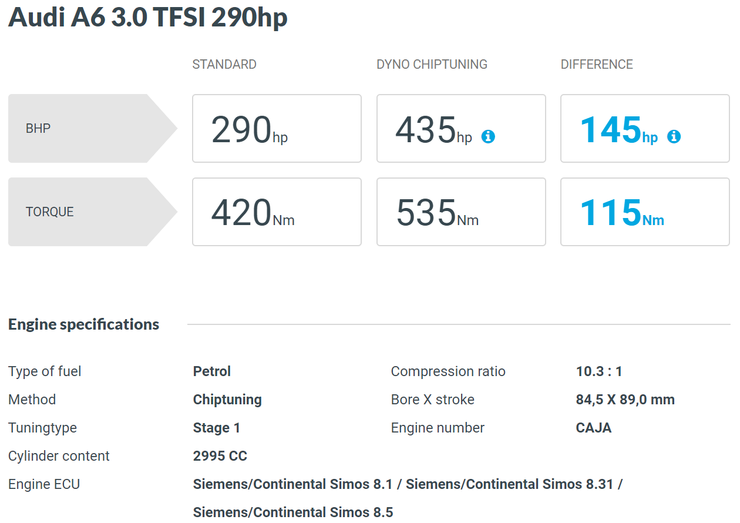This screenshot has height=523, width=740.
Task: Click the 145hp difference value box
Action: [645, 128]
